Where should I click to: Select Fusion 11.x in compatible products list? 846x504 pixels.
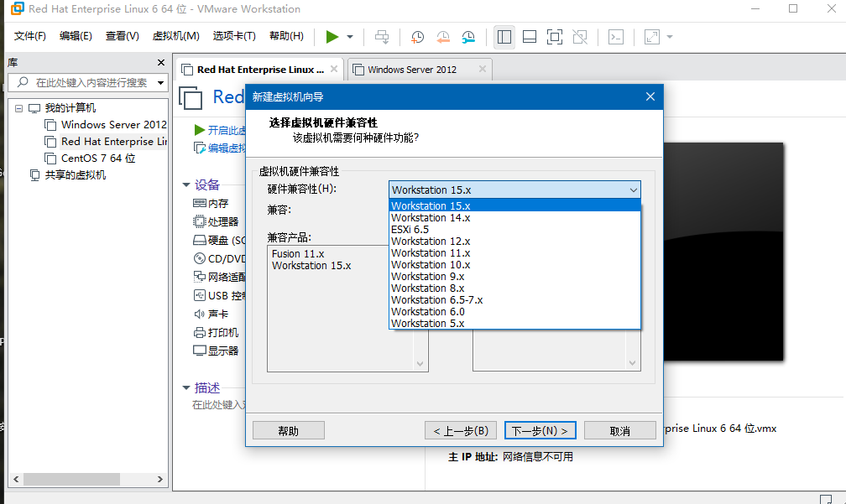[298, 253]
